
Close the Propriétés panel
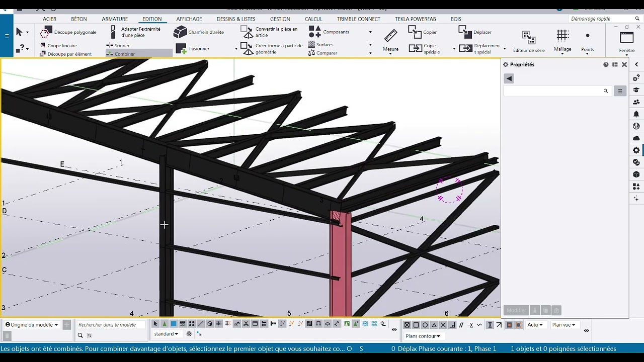coord(624,64)
